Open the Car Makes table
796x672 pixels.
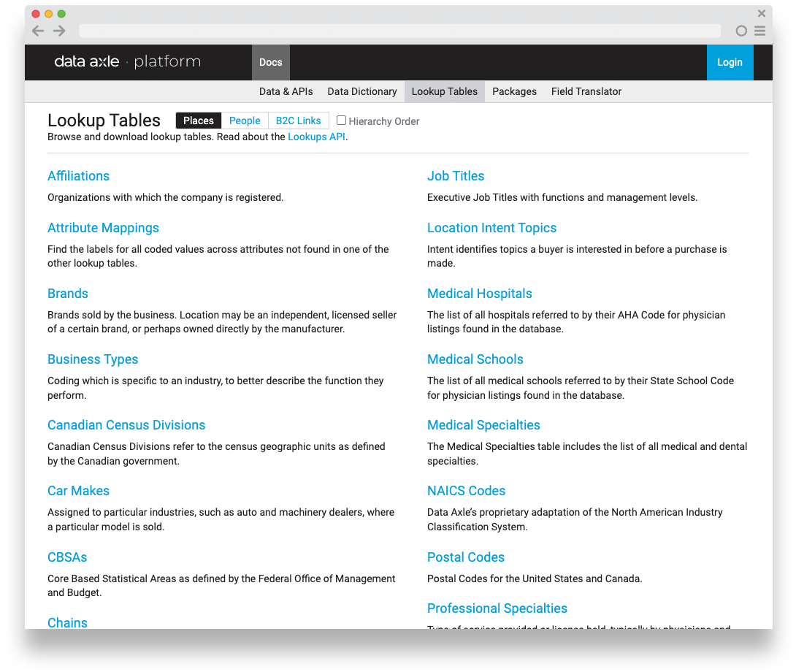tap(79, 491)
